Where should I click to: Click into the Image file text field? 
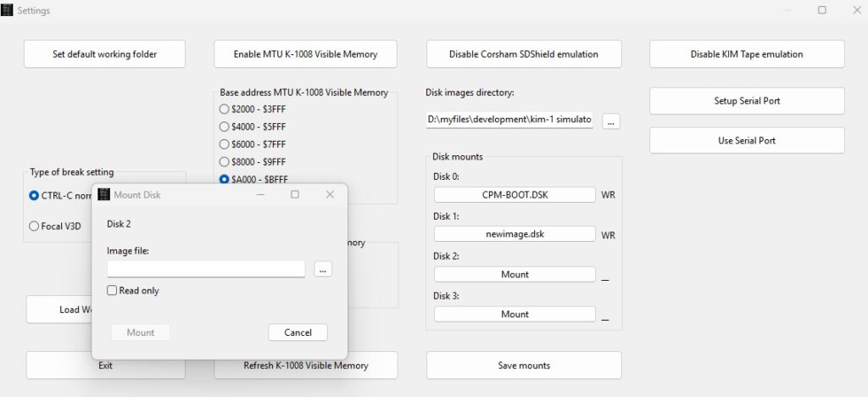tap(206, 269)
